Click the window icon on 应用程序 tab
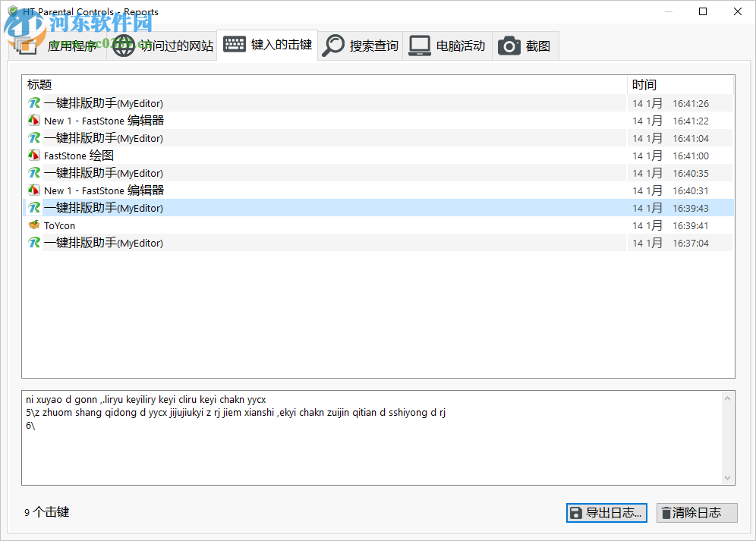The width and height of the screenshot is (756, 541). [x=25, y=45]
